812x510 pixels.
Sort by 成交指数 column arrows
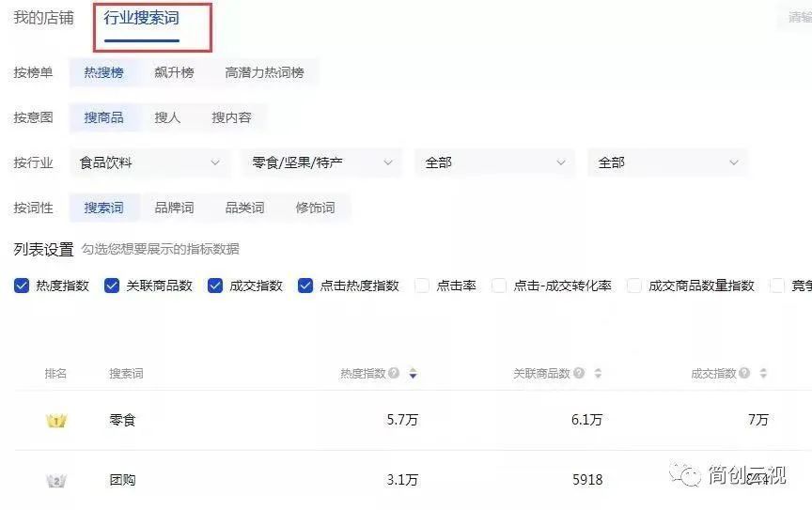763,373
